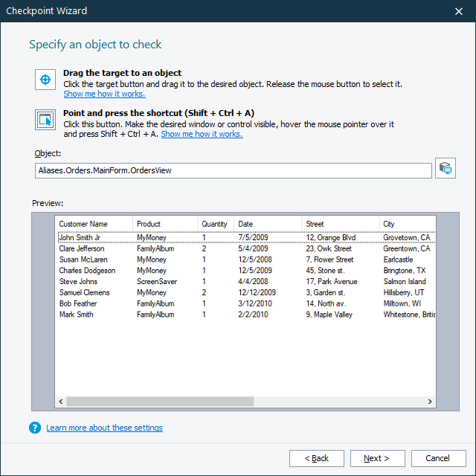
Task: Select the Steve Johns row
Action: tap(78, 282)
